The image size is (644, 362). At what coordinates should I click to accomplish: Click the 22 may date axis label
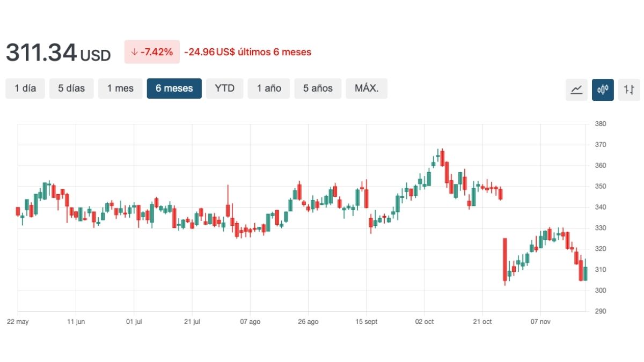coord(18,322)
